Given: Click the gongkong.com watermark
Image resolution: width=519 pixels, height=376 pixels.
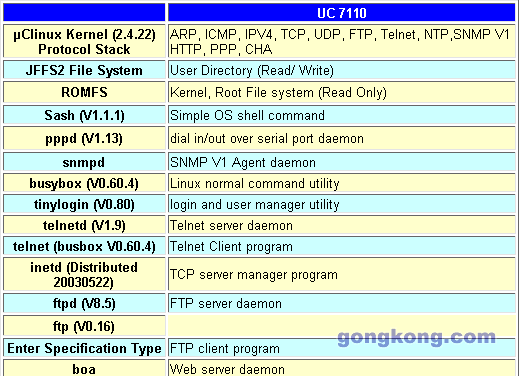Looking at the screenshot, I should pos(416,337).
